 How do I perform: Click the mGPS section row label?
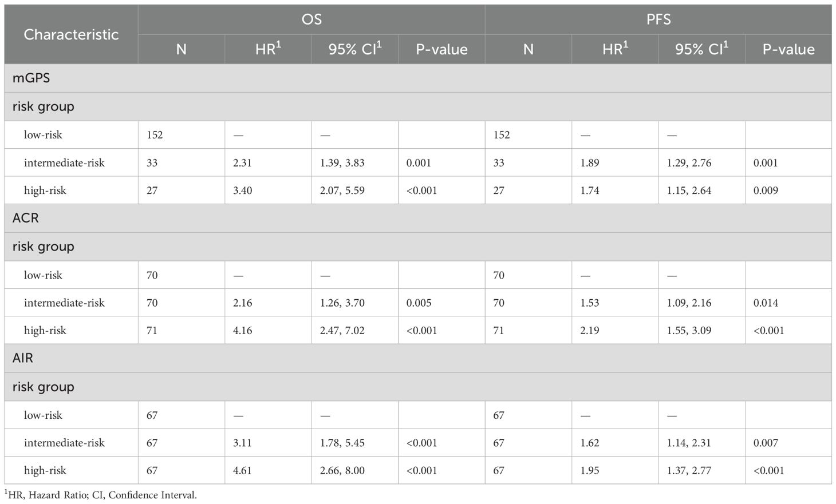tap(31, 78)
